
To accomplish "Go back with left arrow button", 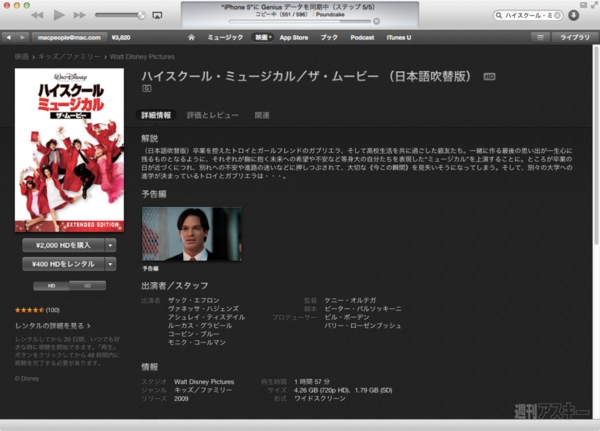I will [8, 37].
